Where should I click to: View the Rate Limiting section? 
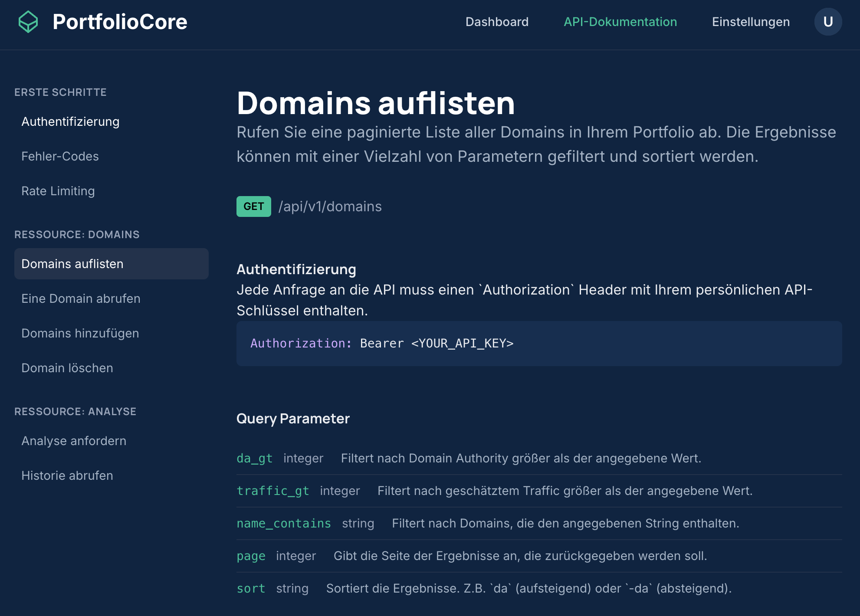coord(58,191)
